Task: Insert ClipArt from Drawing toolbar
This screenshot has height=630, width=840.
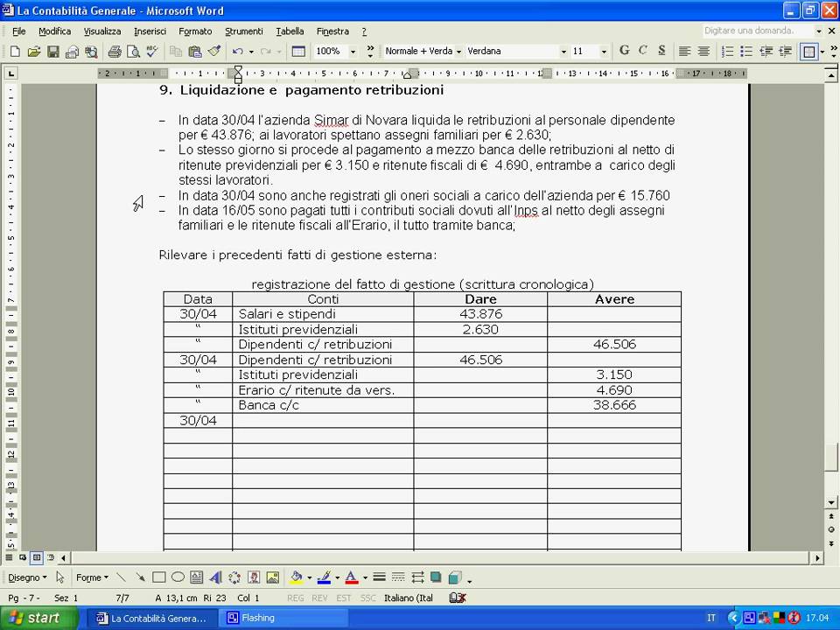Action: [254, 577]
